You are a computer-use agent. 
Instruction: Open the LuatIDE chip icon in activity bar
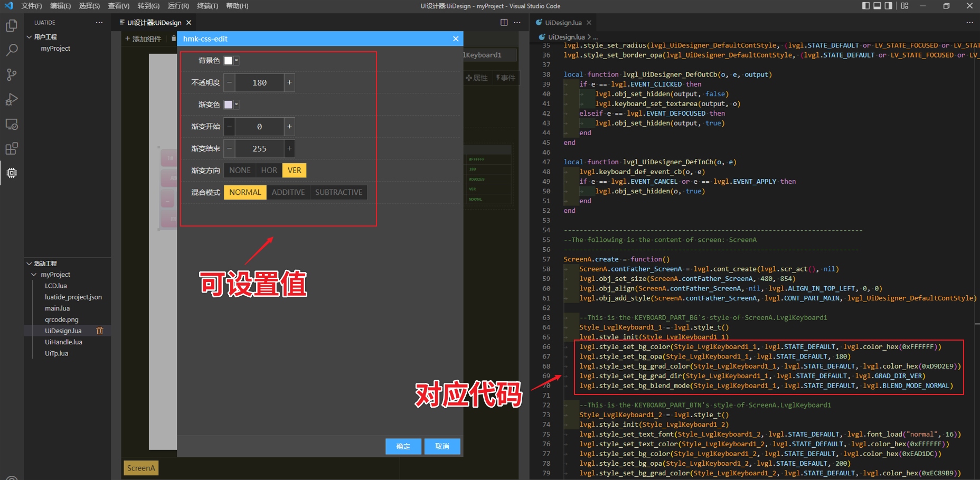click(x=12, y=173)
